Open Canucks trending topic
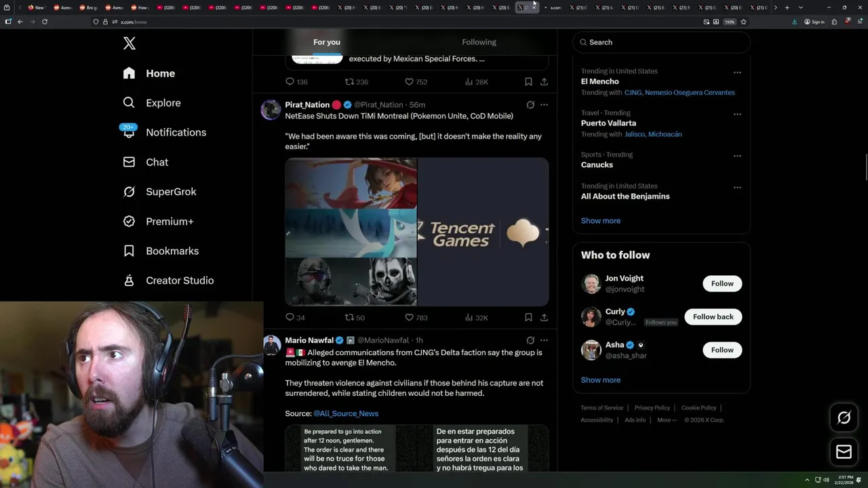The image size is (868, 488). pyautogui.click(x=597, y=165)
